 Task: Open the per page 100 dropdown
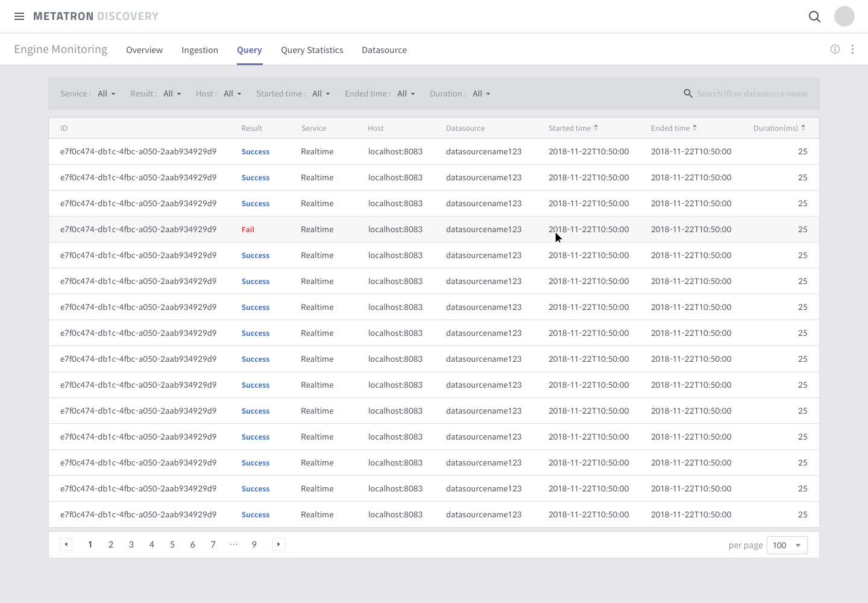[x=787, y=545]
